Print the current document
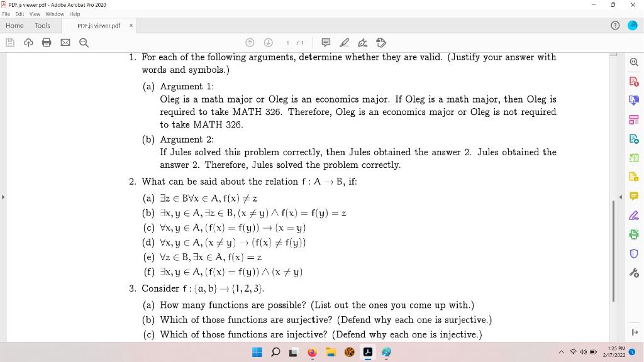This screenshot has width=644, height=362. point(46,42)
